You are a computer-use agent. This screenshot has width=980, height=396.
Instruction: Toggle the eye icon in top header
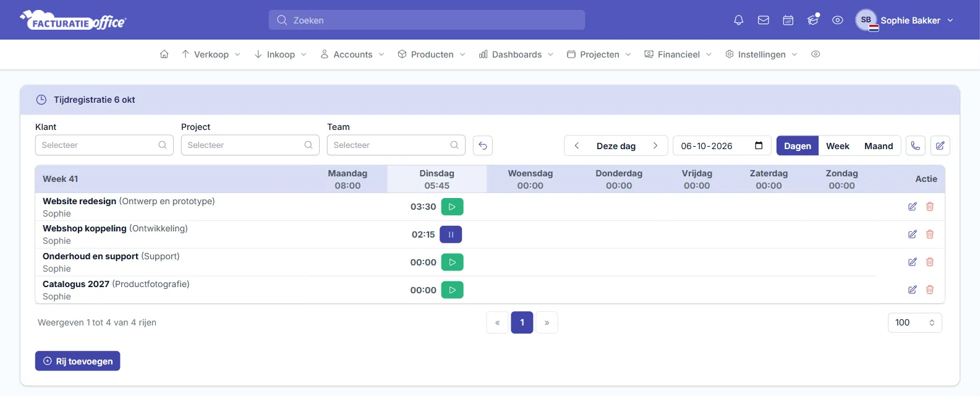(x=838, y=20)
